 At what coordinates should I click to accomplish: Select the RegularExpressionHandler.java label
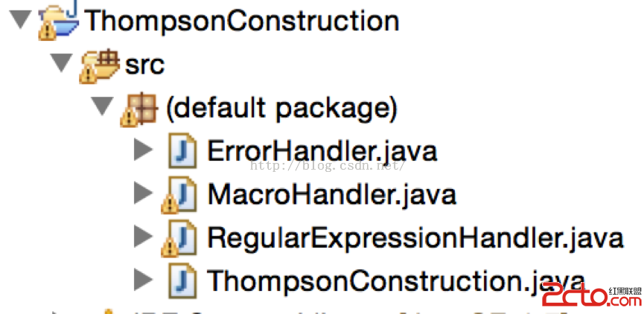coord(415,238)
